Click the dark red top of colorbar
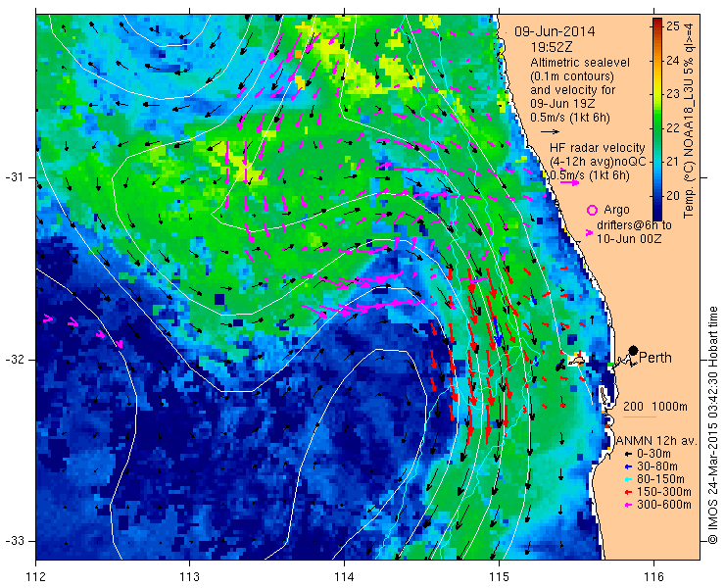 tap(657, 24)
